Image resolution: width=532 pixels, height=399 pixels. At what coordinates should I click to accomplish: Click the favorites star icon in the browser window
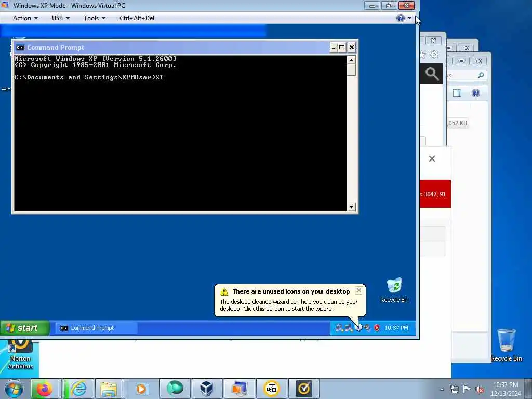coord(422,54)
